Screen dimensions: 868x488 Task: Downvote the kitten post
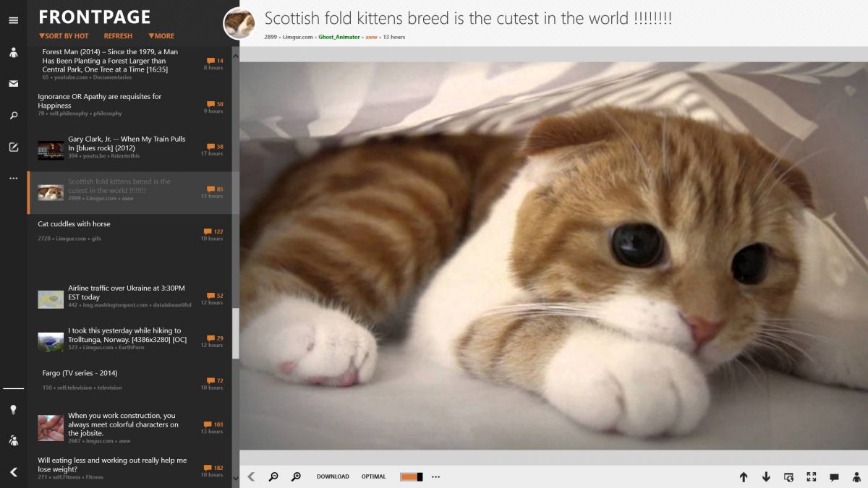(x=767, y=477)
